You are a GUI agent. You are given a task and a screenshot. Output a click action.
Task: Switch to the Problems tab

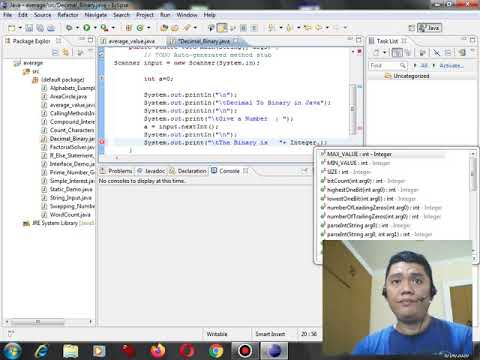click(x=120, y=171)
